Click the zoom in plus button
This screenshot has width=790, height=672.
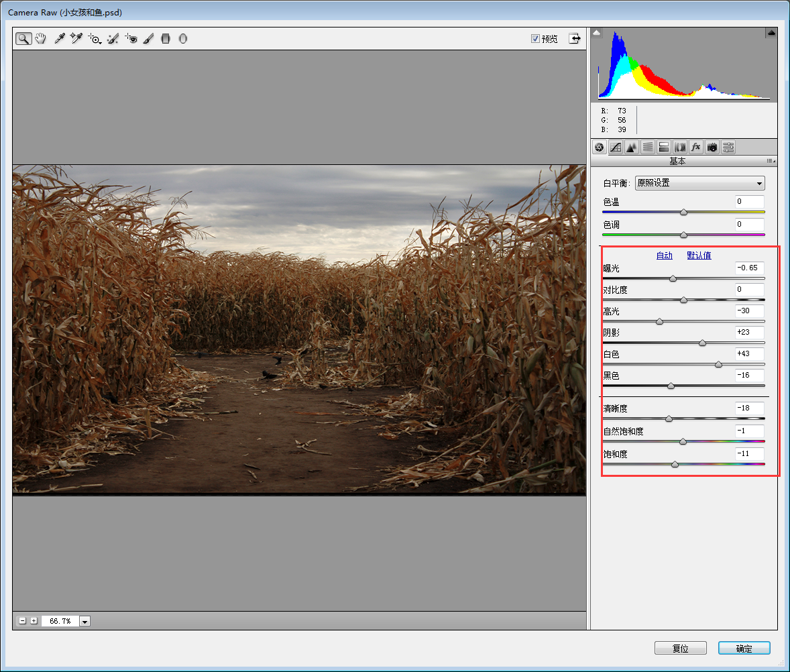pyautogui.click(x=34, y=621)
